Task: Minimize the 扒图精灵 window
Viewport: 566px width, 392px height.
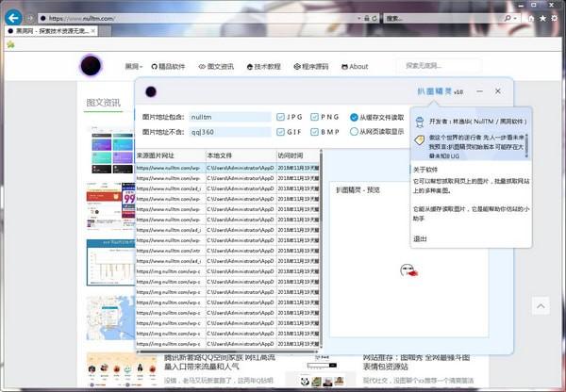Action: (479, 91)
